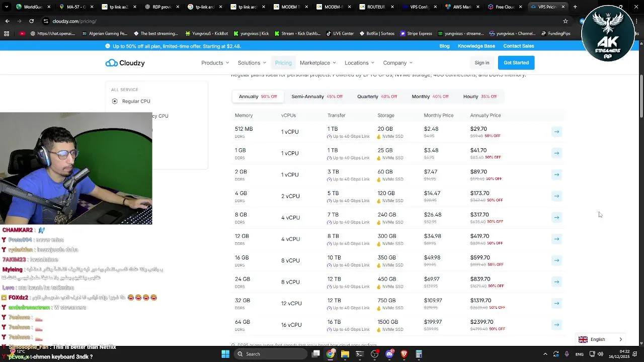Open the arrow for the 8 GB plan
Screen dimensions: 644x362
[x=556, y=218]
